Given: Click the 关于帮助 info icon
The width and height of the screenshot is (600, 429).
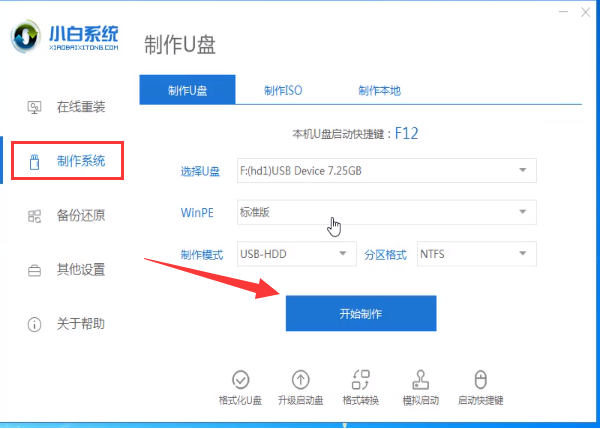Looking at the screenshot, I should pos(35,324).
